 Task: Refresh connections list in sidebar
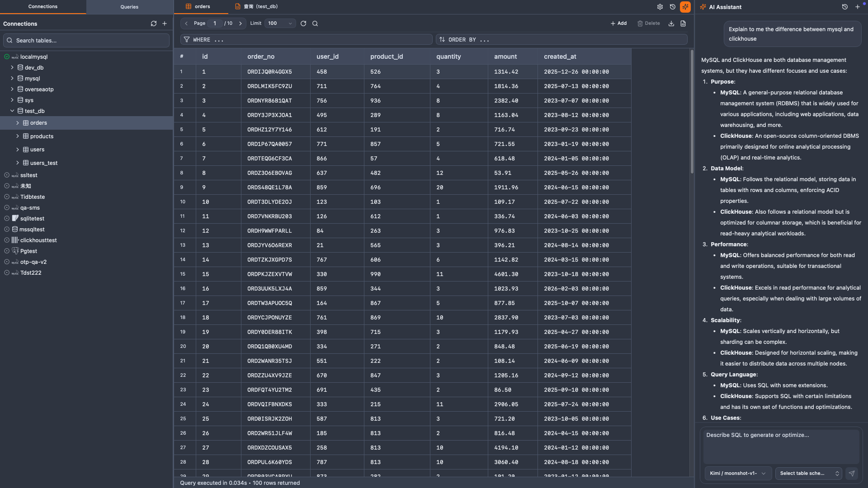153,23
